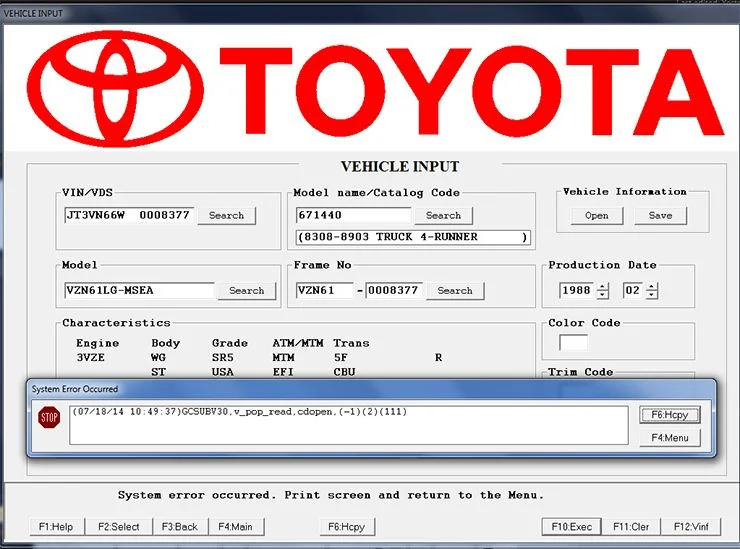Click the Toyota logo emblem
This screenshot has width=740, height=549.
coord(115,89)
